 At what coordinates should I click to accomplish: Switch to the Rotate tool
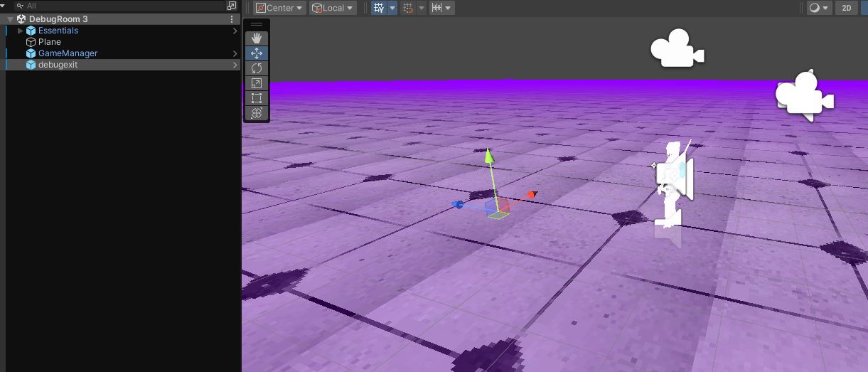[x=257, y=68]
